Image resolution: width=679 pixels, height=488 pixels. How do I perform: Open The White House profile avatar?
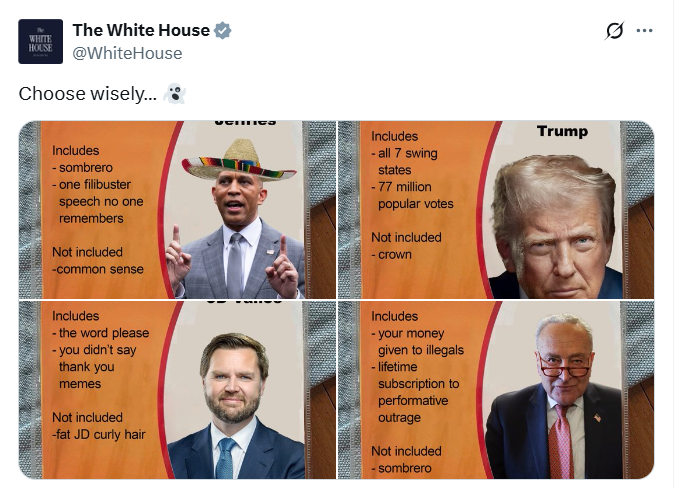point(40,41)
